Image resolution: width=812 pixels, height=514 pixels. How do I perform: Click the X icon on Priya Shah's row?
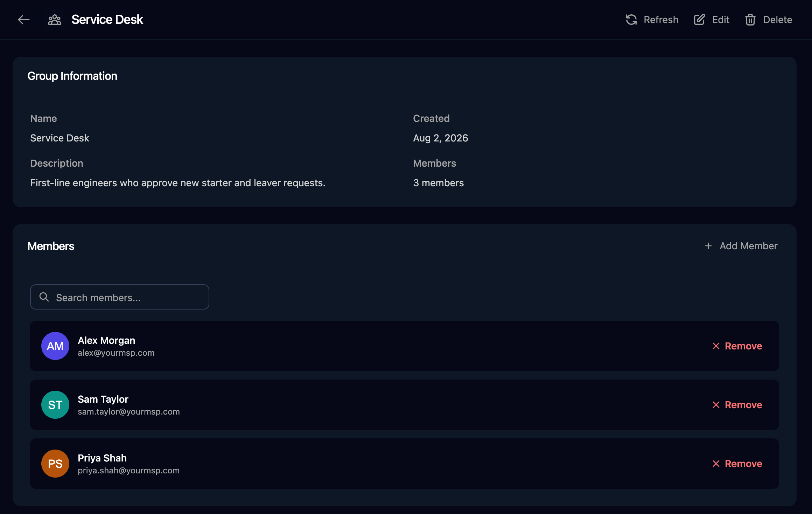(716, 464)
